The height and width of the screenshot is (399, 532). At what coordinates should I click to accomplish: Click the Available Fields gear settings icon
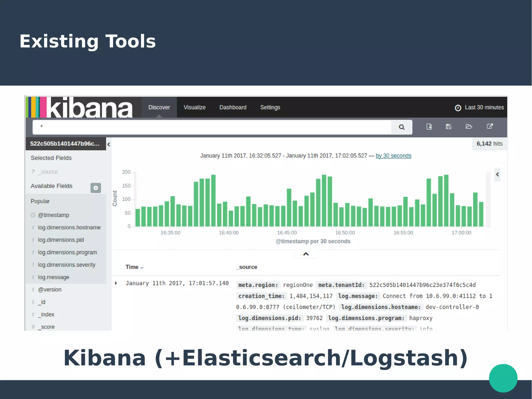96,188
